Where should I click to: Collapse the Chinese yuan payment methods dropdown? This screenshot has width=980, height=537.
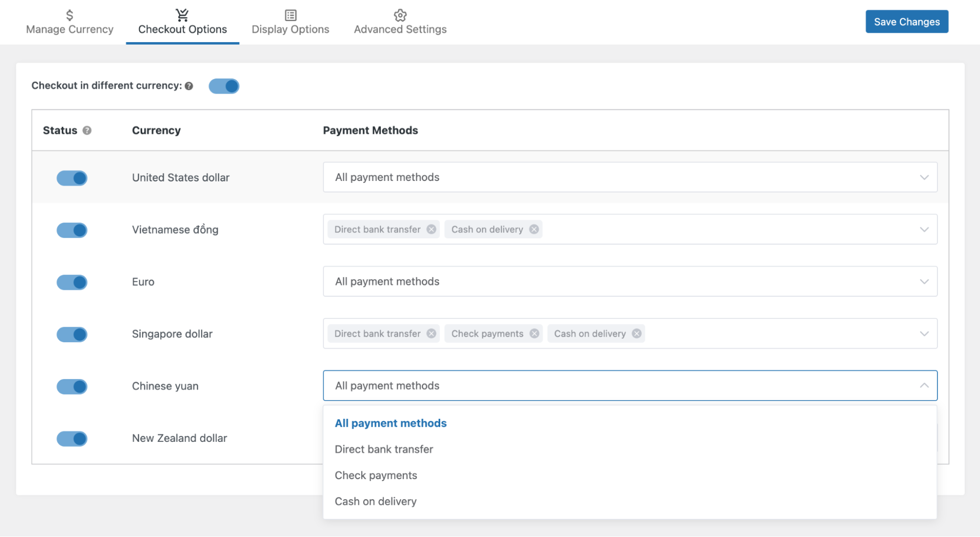point(924,385)
